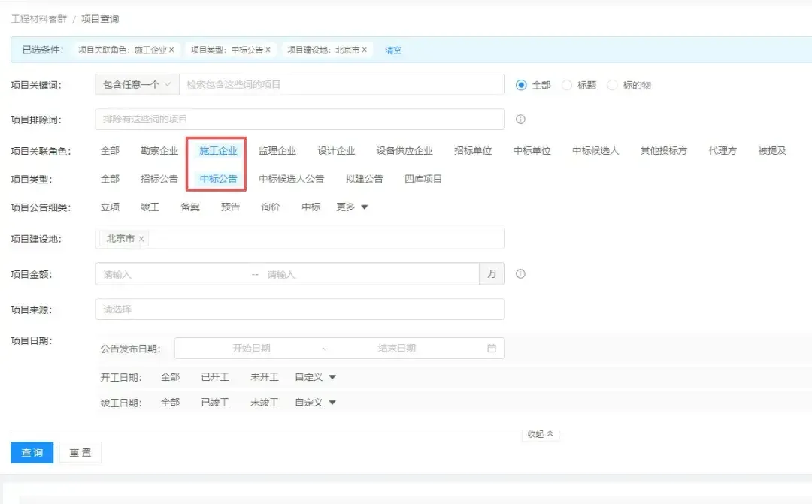Click the 开始日期 publication date field
The height and width of the screenshot is (504, 812).
[251, 349]
